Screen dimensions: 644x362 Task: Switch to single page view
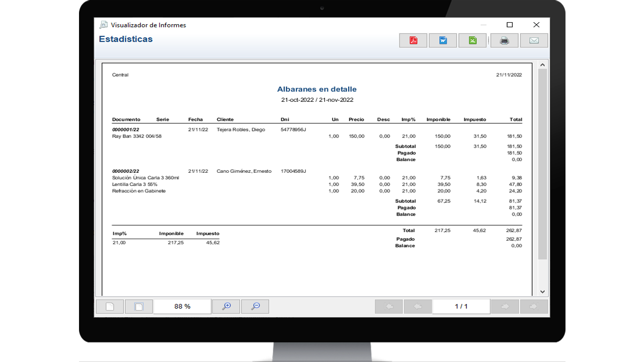tap(110, 306)
